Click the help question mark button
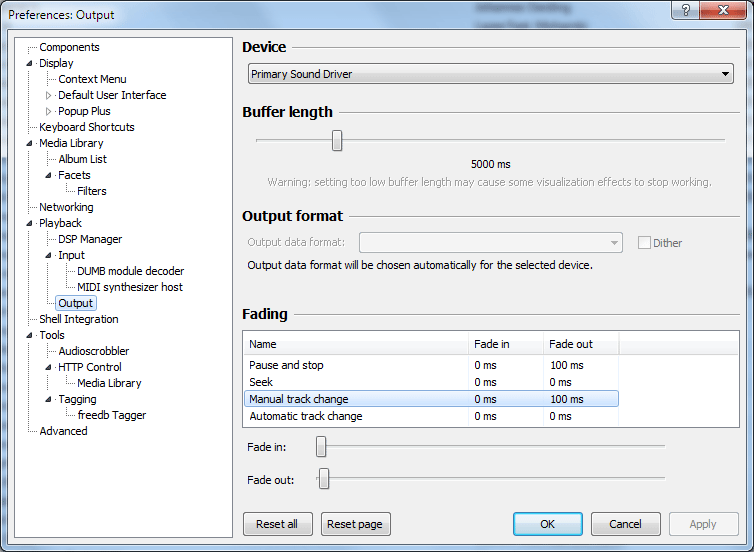754x552 pixels. coord(686,12)
